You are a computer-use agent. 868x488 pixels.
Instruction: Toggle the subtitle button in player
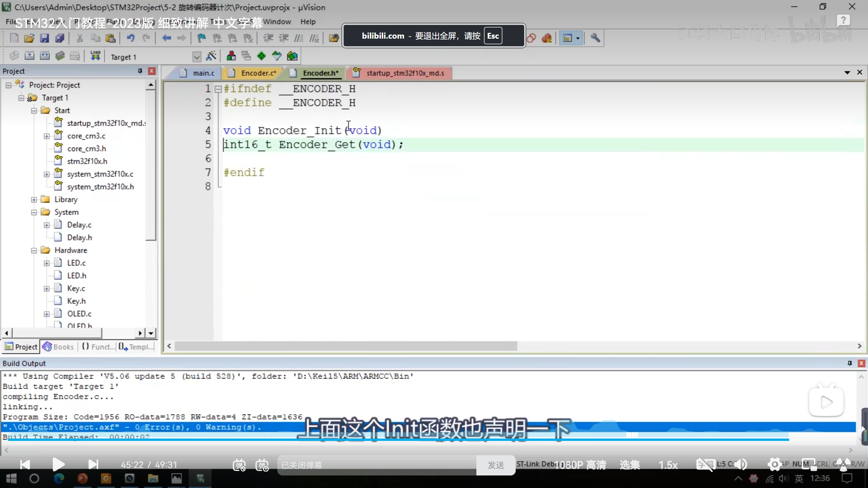(x=705, y=464)
